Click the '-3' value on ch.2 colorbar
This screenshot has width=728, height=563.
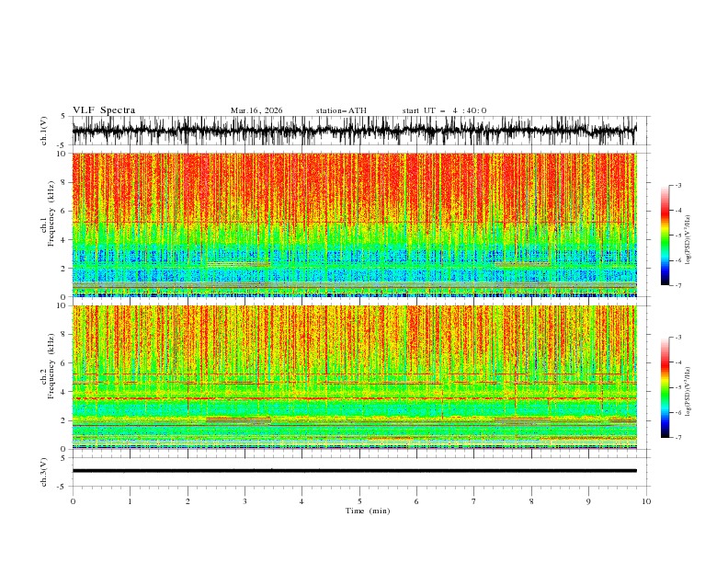(x=677, y=338)
